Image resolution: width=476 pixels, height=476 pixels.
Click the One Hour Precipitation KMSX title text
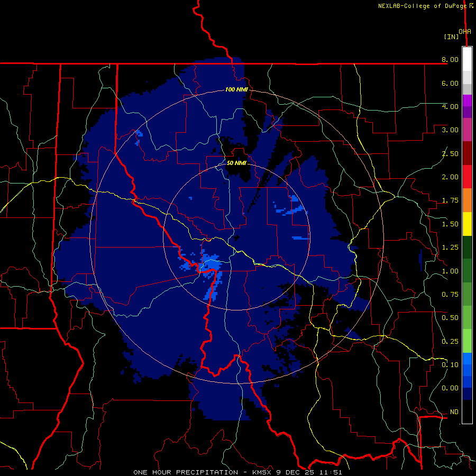coord(237,472)
